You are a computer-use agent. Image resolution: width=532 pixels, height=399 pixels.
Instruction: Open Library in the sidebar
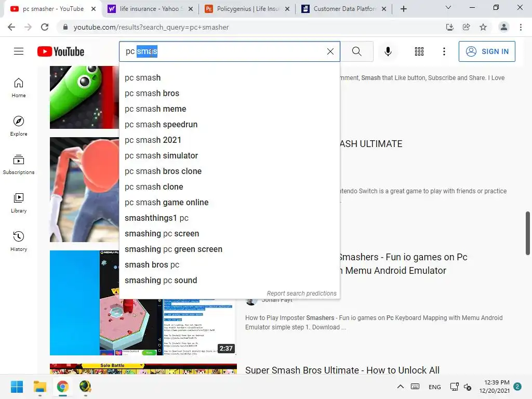point(19,203)
